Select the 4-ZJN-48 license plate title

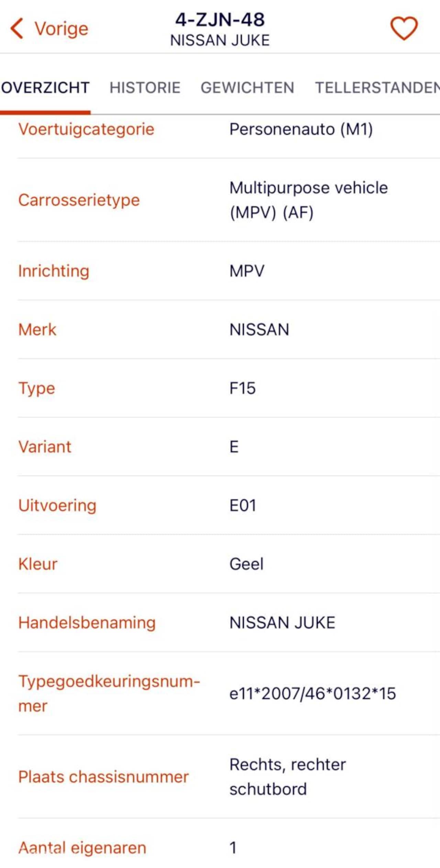point(220,20)
